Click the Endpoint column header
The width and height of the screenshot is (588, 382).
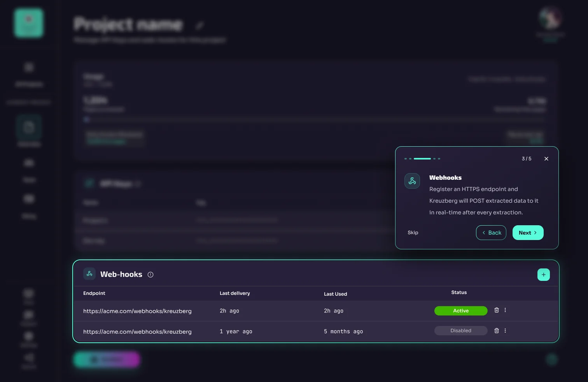click(94, 293)
